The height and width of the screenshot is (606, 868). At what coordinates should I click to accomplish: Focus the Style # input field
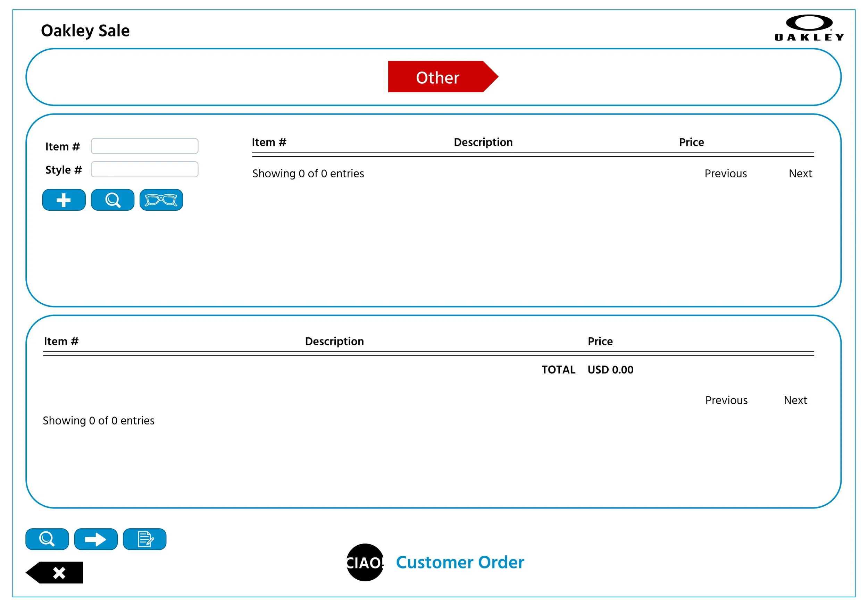click(144, 169)
